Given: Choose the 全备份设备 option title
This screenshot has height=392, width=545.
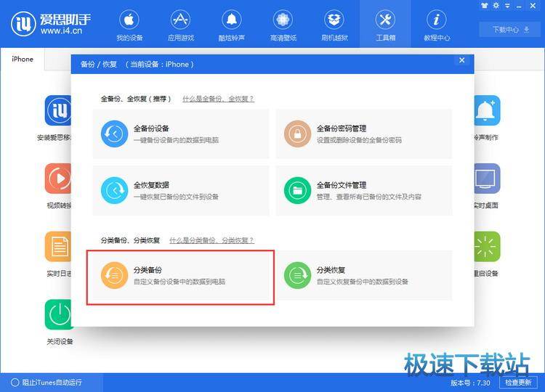Looking at the screenshot, I should tap(151, 128).
